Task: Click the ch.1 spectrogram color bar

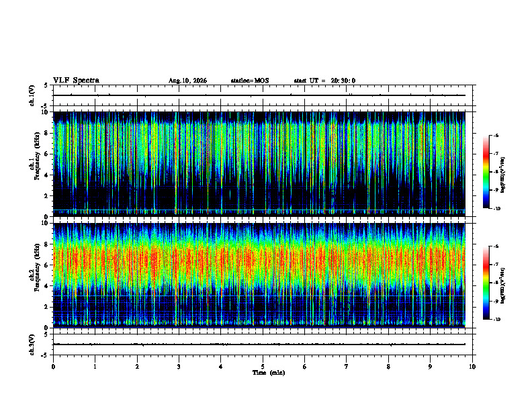Action: coord(486,172)
